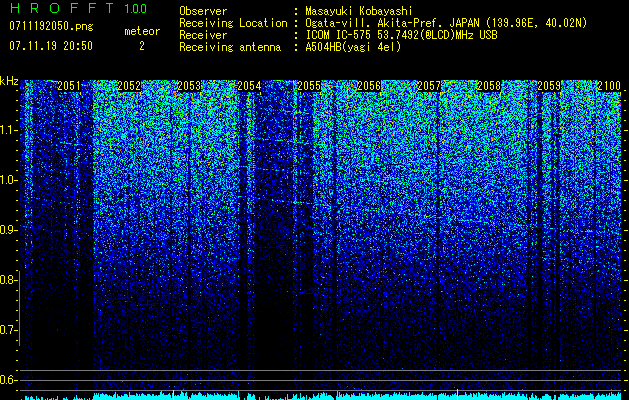Click the 0.6 kHz axis tick label
Viewport: 629px width, 400px height.
[x=7, y=380]
